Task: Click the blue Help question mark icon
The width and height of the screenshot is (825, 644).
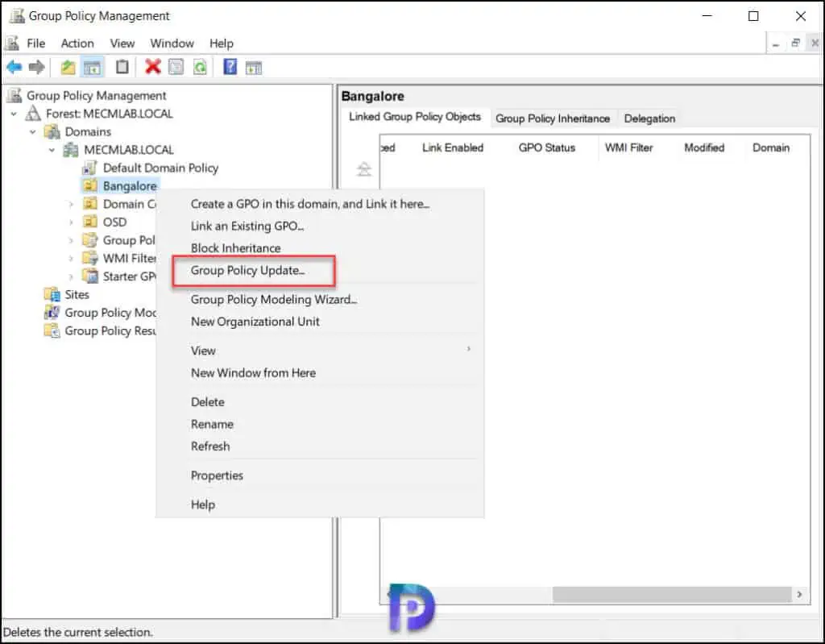Action: 230,67
